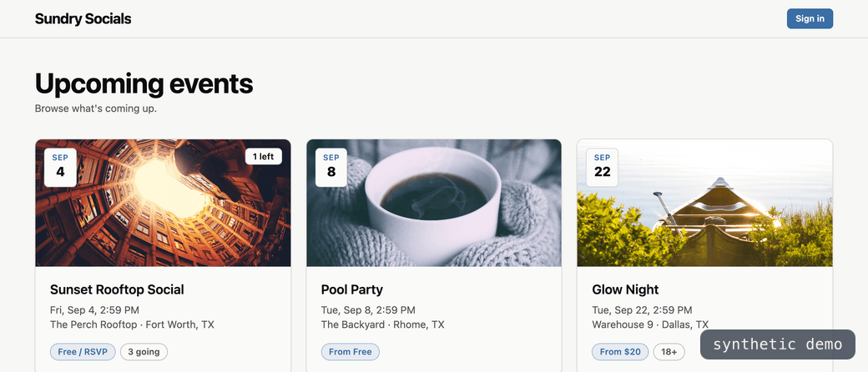Screen dimensions: 868x372
Task: Open the Pool Party event title
Action: tap(351, 289)
